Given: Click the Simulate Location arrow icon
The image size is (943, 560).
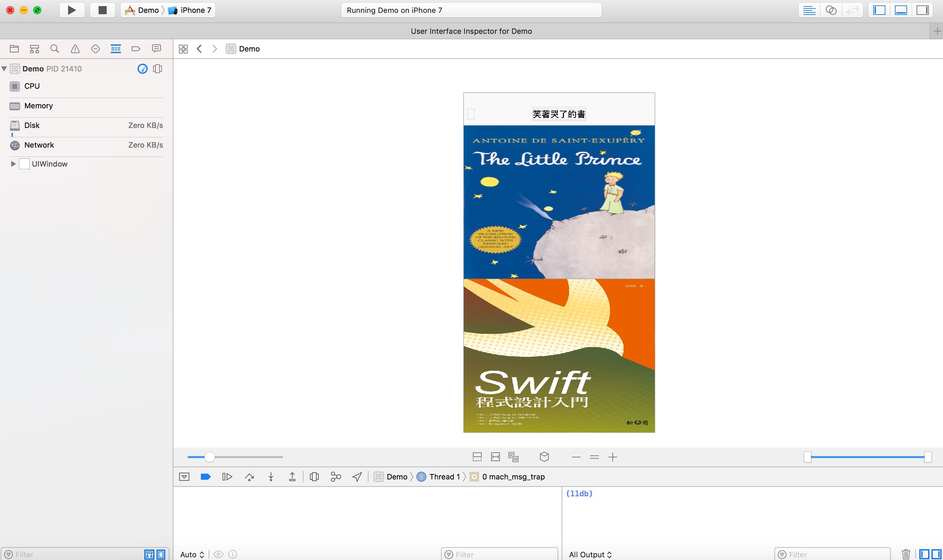Looking at the screenshot, I should [356, 476].
